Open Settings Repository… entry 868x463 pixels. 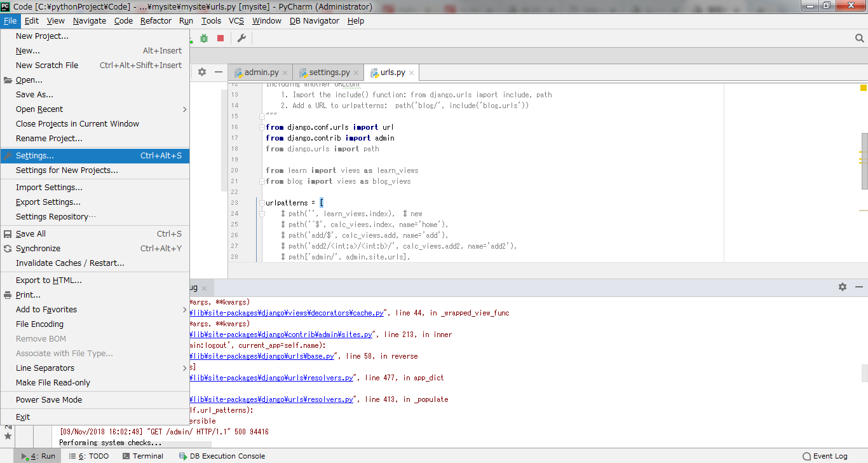tap(95, 217)
